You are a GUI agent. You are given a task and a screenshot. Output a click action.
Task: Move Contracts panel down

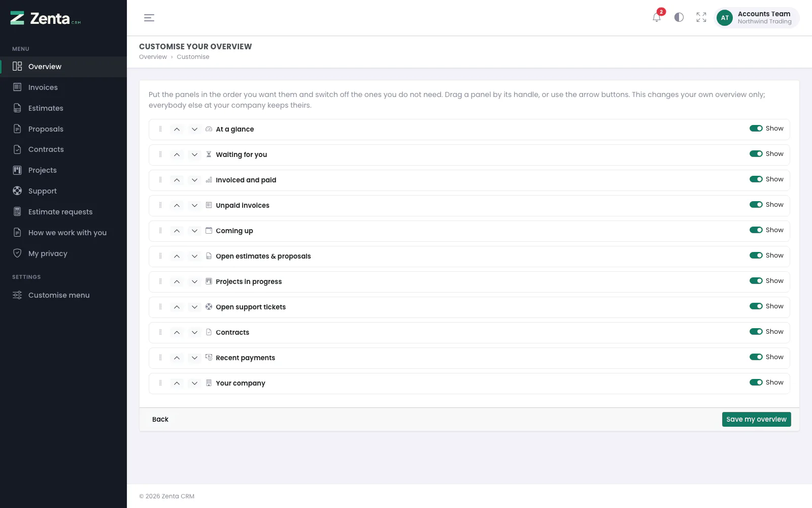click(194, 332)
